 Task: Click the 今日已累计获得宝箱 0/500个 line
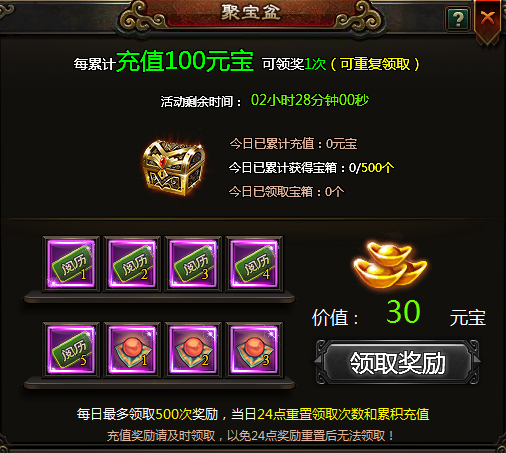pyautogui.click(x=311, y=168)
